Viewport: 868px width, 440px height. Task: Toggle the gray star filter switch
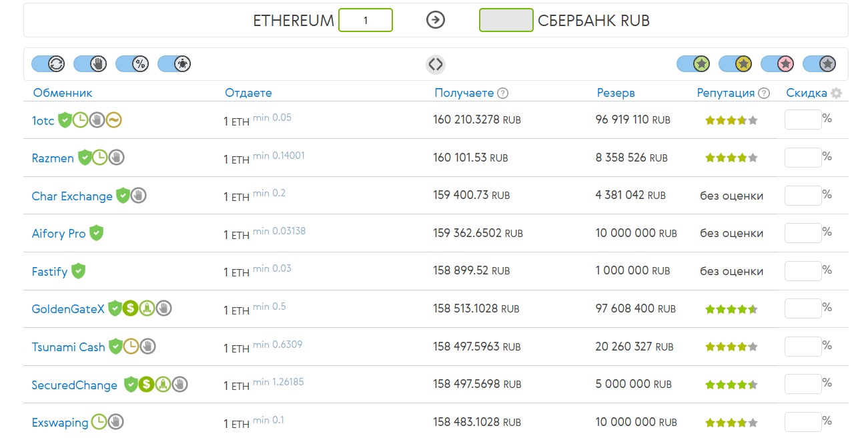click(x=819, y=64)
